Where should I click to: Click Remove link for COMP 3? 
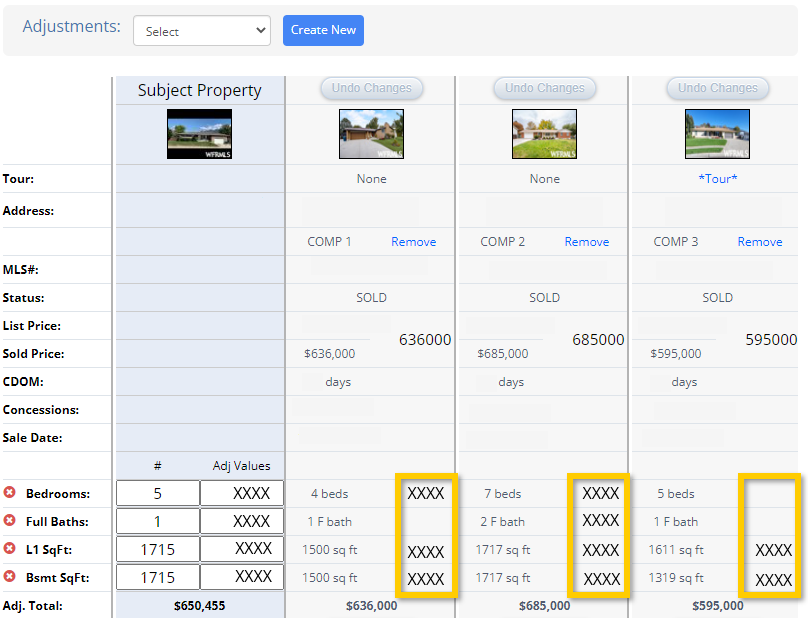[x=759, y=242]
